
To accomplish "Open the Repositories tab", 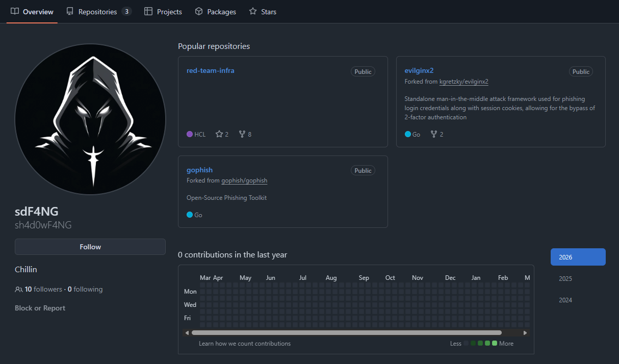I will tap(98, 11).
